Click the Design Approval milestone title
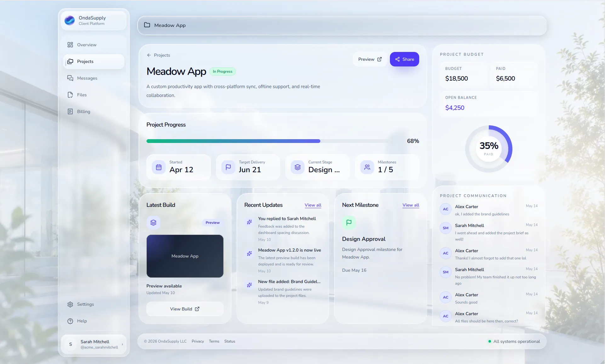This screenshot has width=605, height=364. coord(364,239)
